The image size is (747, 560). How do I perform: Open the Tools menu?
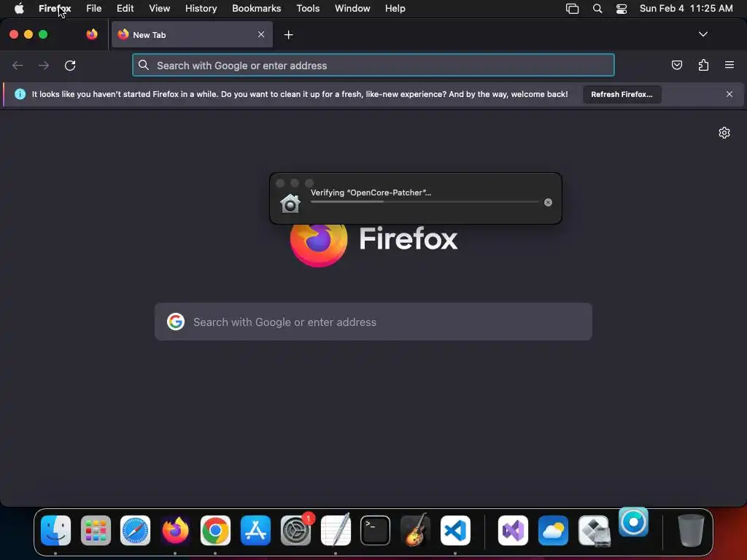click(308, 9)
